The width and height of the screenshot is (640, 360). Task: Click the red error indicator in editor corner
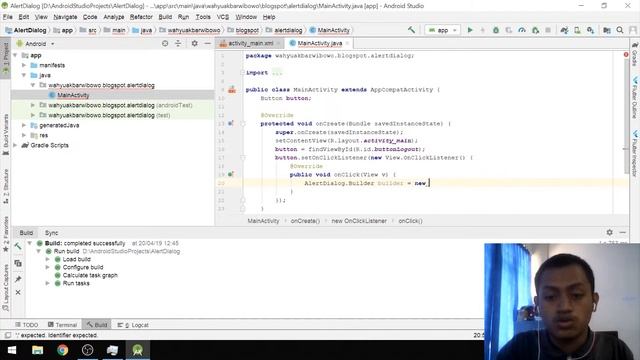click(x=626, y=55)
